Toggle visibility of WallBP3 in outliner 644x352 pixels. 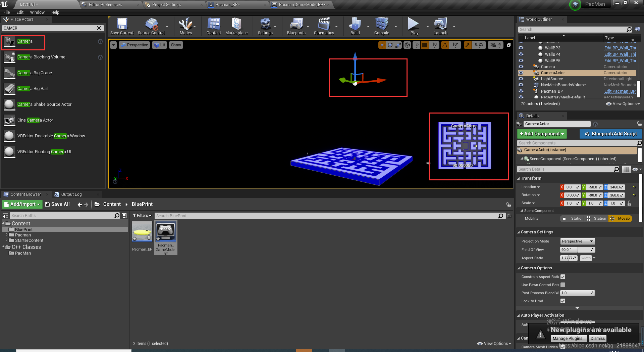[521, 48]
